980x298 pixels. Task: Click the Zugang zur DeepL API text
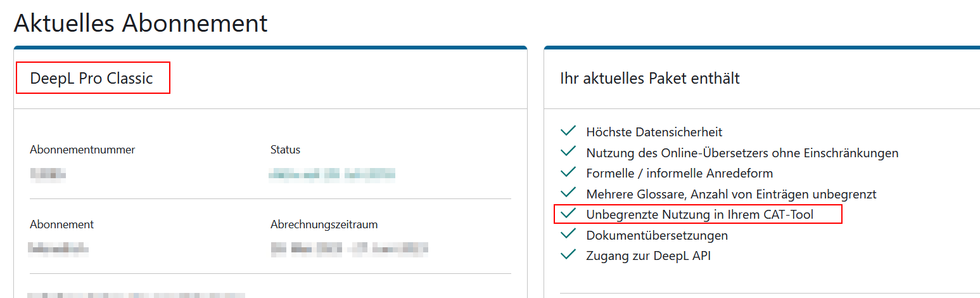pyautogui.click(x=648, y=256)
